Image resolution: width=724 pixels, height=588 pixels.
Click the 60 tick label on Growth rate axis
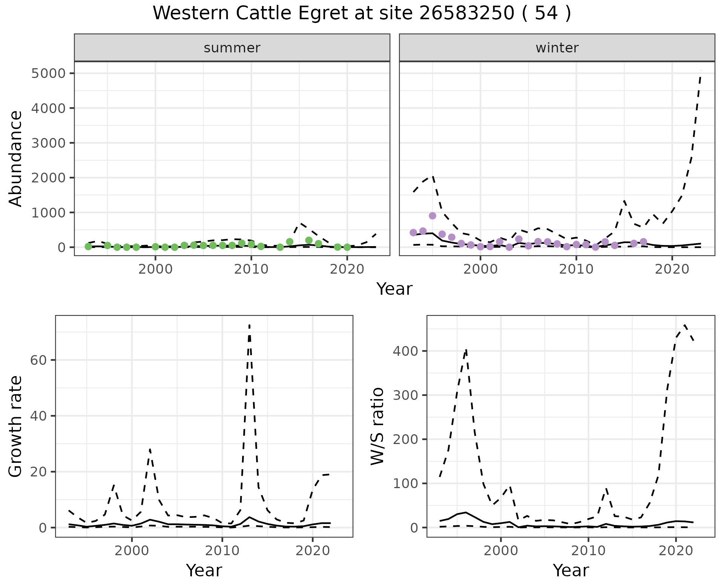click(39, 360)
